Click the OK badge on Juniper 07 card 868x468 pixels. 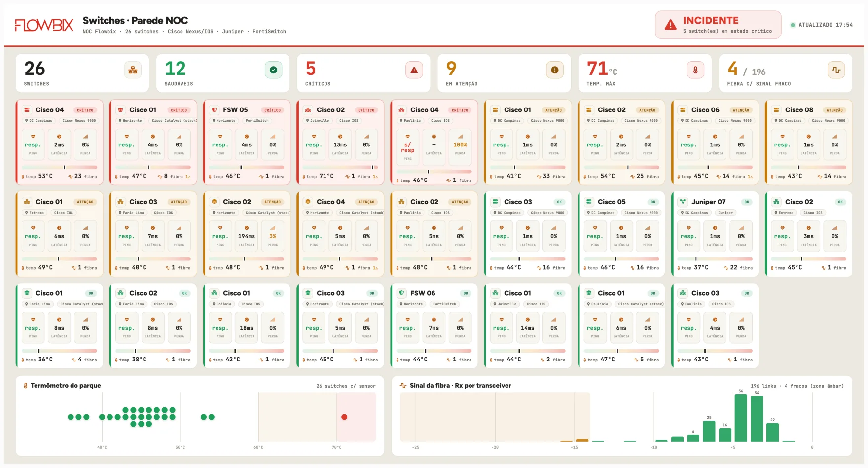pyautogui.click(x=747, y=202)
